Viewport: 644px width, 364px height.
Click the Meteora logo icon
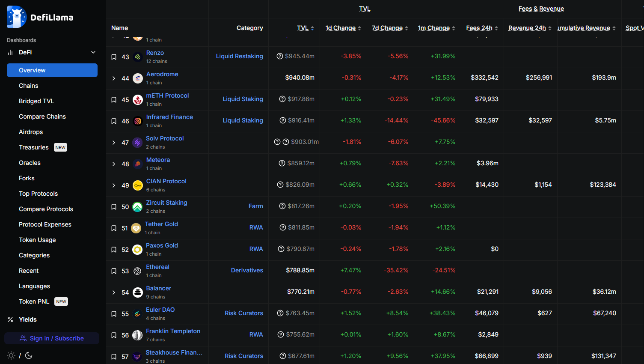coord(138,164)
